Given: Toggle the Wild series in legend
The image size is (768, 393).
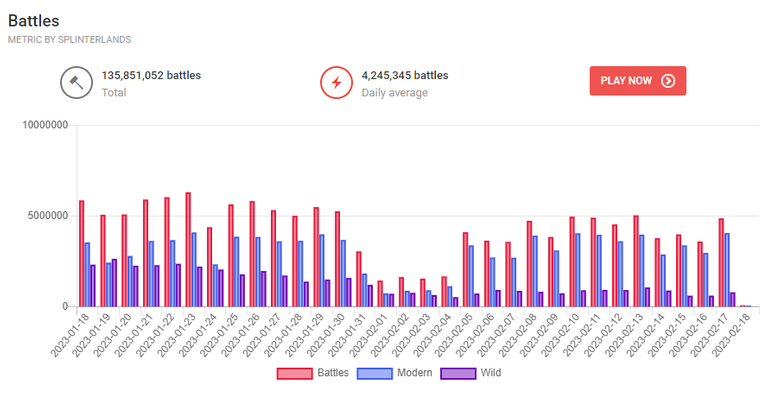Looking at the screenshot, I should (x=471, y=373).
